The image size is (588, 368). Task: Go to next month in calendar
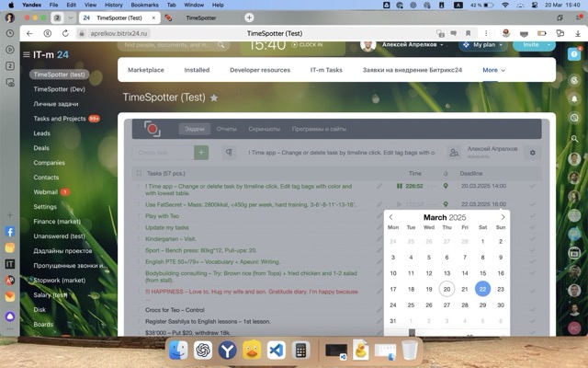pos(503,217)
